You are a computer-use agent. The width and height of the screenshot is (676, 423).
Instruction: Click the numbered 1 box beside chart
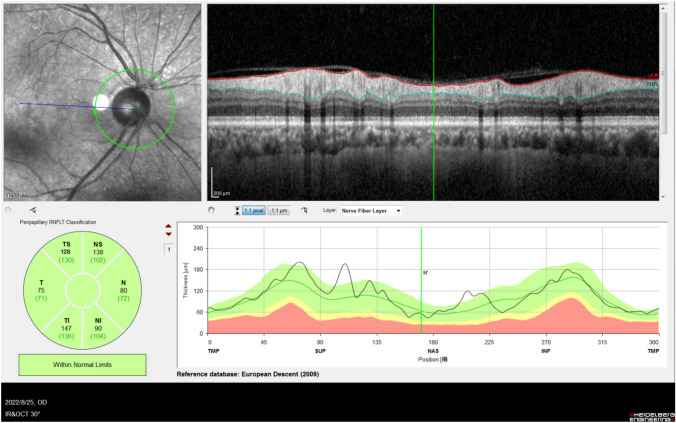(x=168, y=249)
